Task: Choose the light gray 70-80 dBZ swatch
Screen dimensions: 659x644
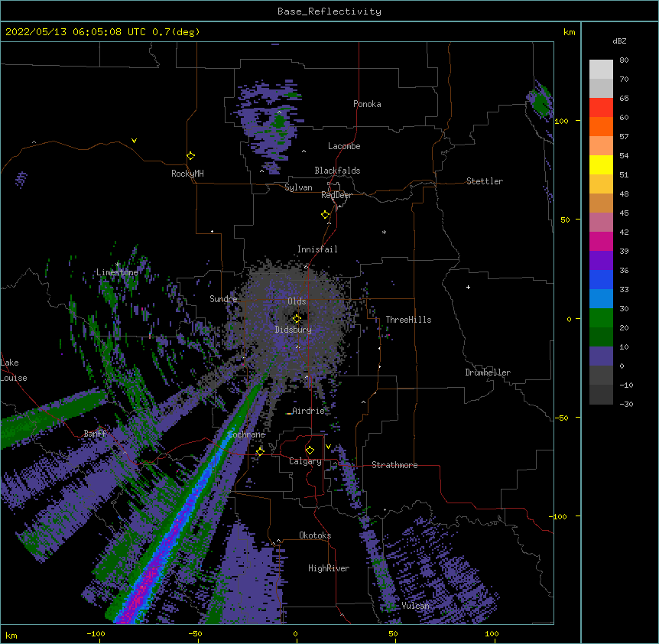Action: pos(601,70)
